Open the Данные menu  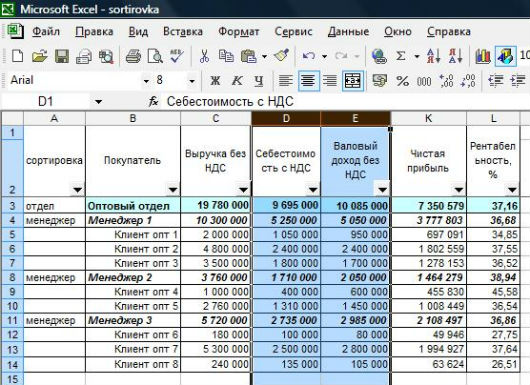pos(348,31)
